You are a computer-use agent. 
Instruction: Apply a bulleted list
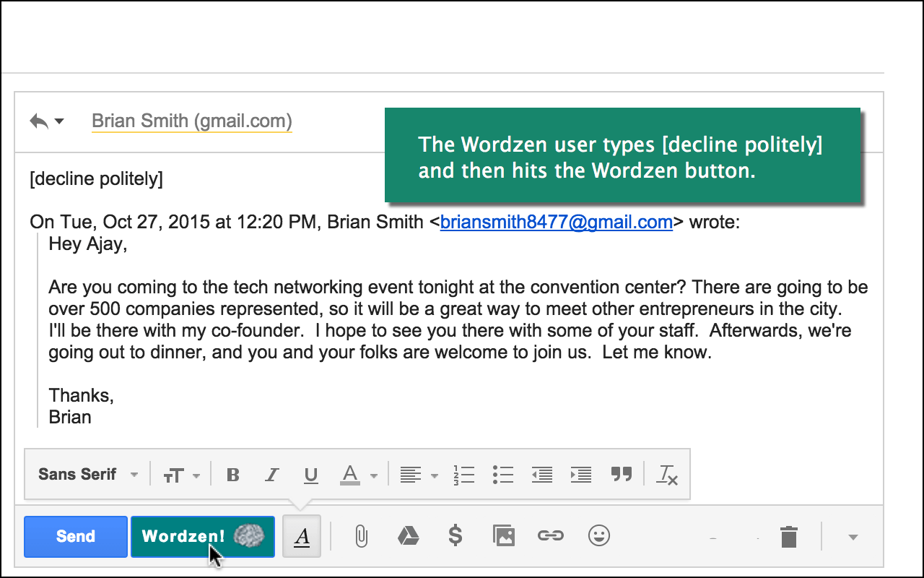[503, 475]
